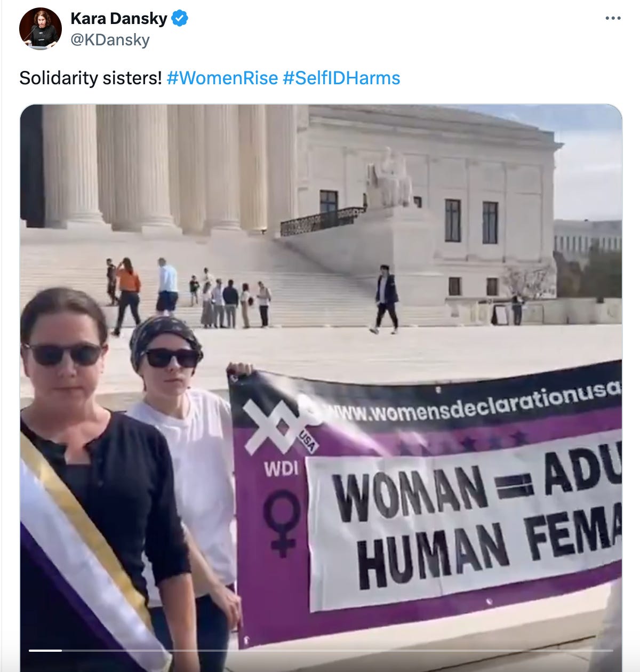Play the embedded protest video

(x=321, y=388)
